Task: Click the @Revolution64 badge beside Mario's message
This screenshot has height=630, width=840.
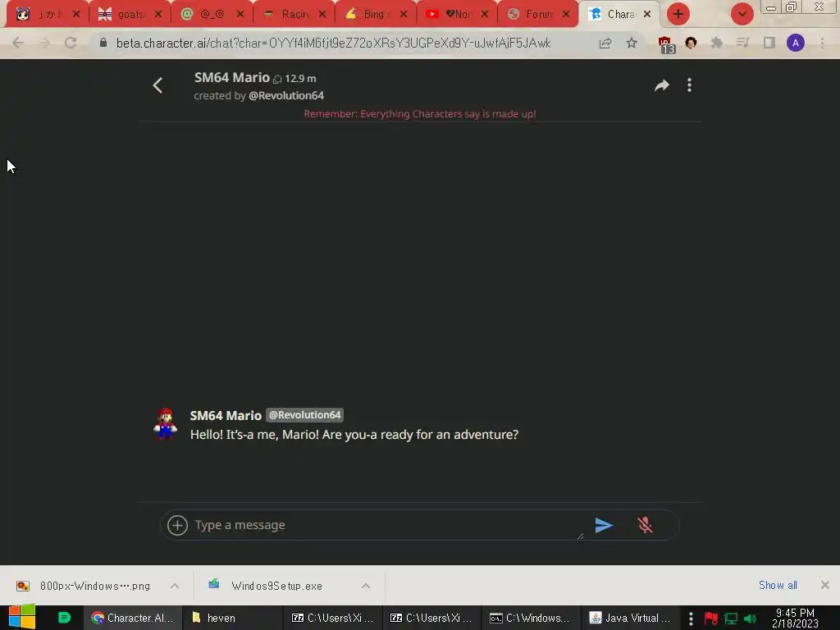Action: [305, 415]
